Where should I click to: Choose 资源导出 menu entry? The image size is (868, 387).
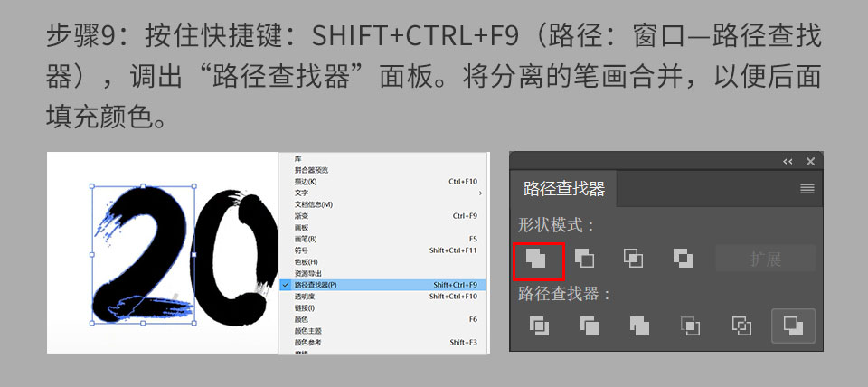pyautogui.click(x=382, y=273)
